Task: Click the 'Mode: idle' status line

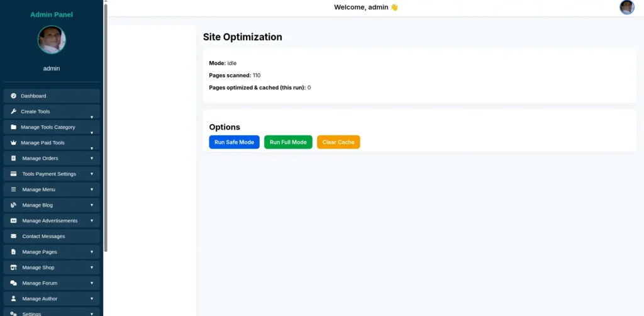Action: click(x=223, y=64)
